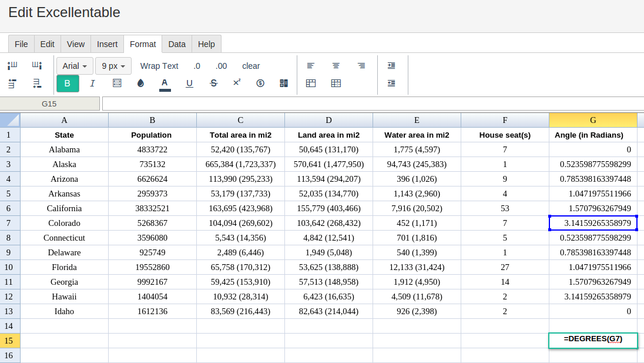Align text to the left
The image size is (644, 363).
[x=311, y=66]
